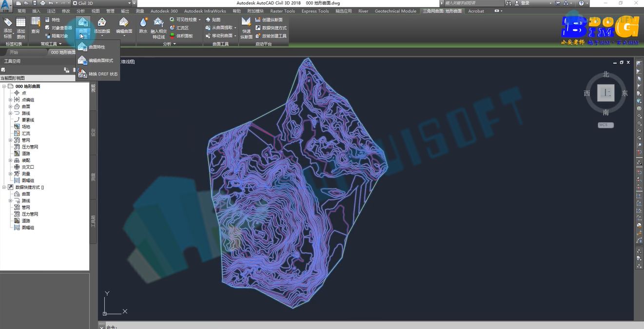Screen dimensions: 644x329
Task: Click the ViewCube 上 top face
Action: [x=606, y=93]
